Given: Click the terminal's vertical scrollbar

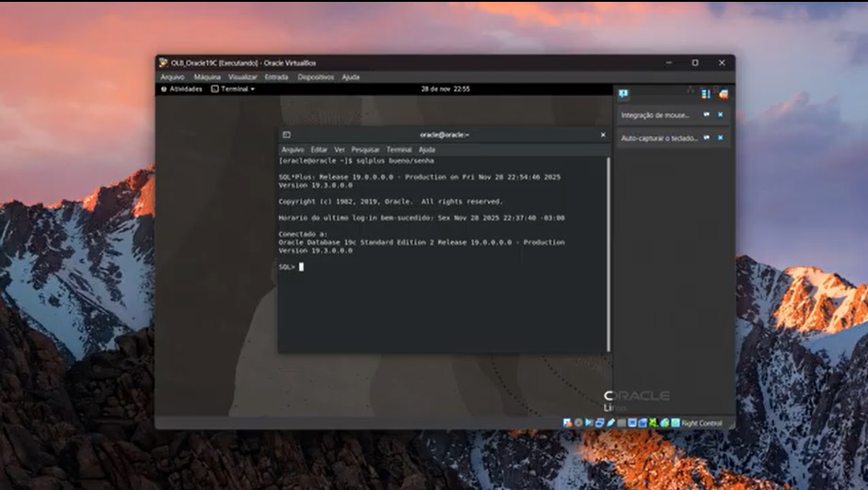Looking at the screenshot, I should 608,253.
